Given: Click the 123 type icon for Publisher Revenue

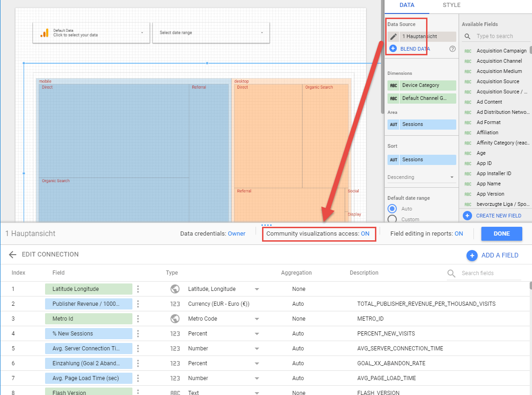Looking at the screenshot, I should click(175, 304).
